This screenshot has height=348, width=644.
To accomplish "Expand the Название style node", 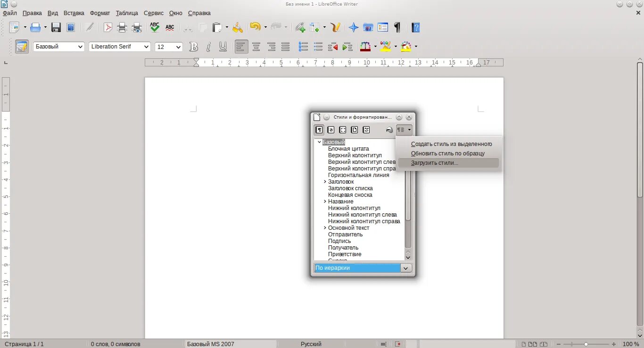I will tap(325, 202).
